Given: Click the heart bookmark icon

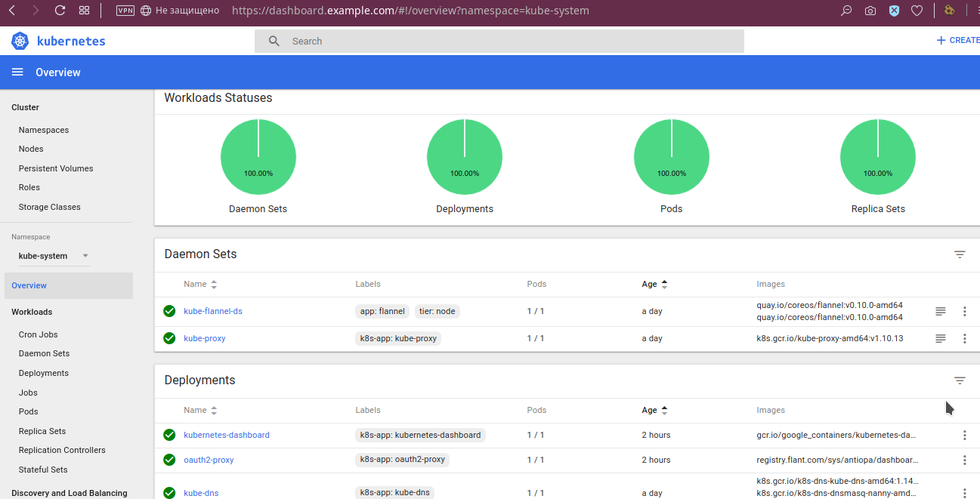Looking at the screenshot, I should [x=917, y=11].
